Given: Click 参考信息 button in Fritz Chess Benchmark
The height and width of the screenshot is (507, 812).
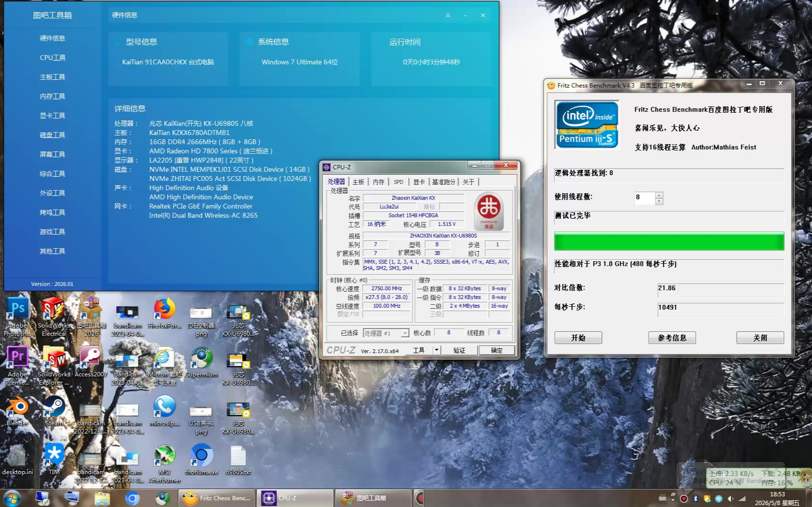Looking at the screenshot, I should click(x=672, y=338).
